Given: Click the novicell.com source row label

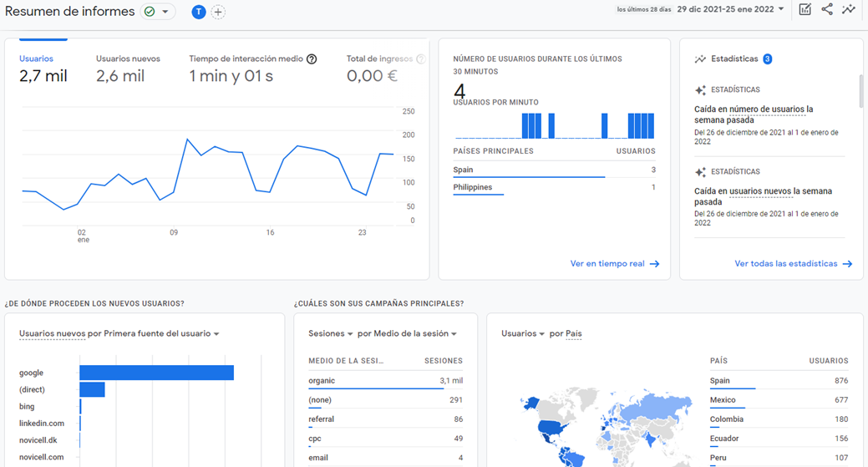Looking at the screenshot, I should tap(42, 457).
